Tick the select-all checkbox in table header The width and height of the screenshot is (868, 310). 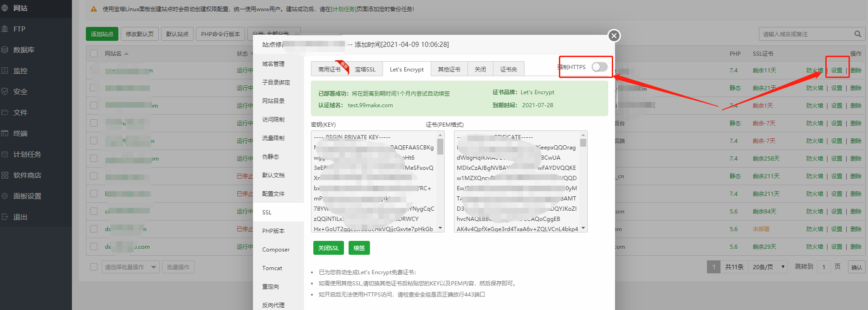tap(94, 53)
